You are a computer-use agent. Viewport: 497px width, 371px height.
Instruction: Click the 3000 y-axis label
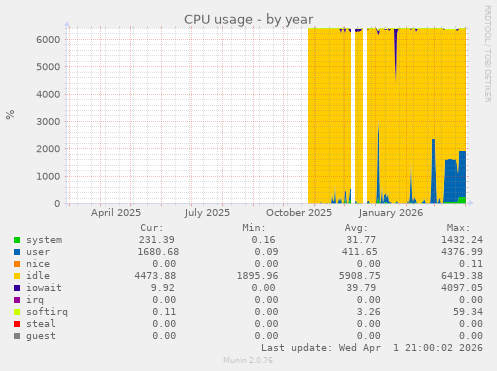(x=48, y=121)
